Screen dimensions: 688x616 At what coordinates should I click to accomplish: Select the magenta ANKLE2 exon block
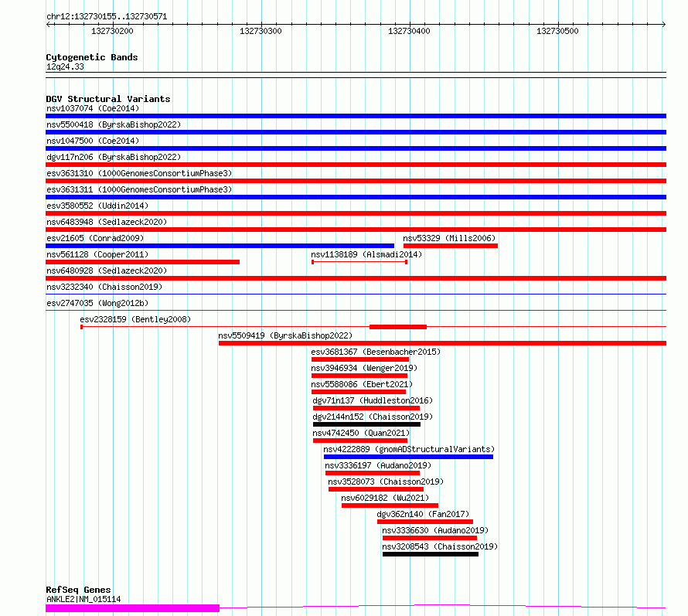[x=132, y=608]
